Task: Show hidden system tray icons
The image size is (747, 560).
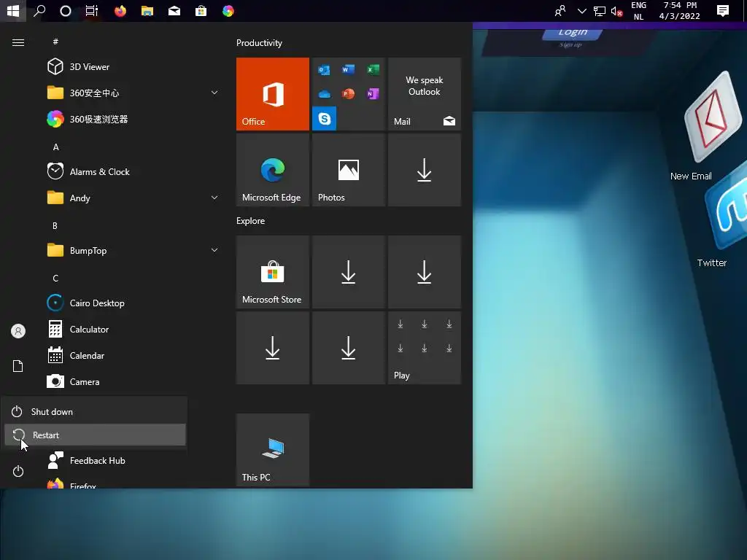Action: click(581, 10)
